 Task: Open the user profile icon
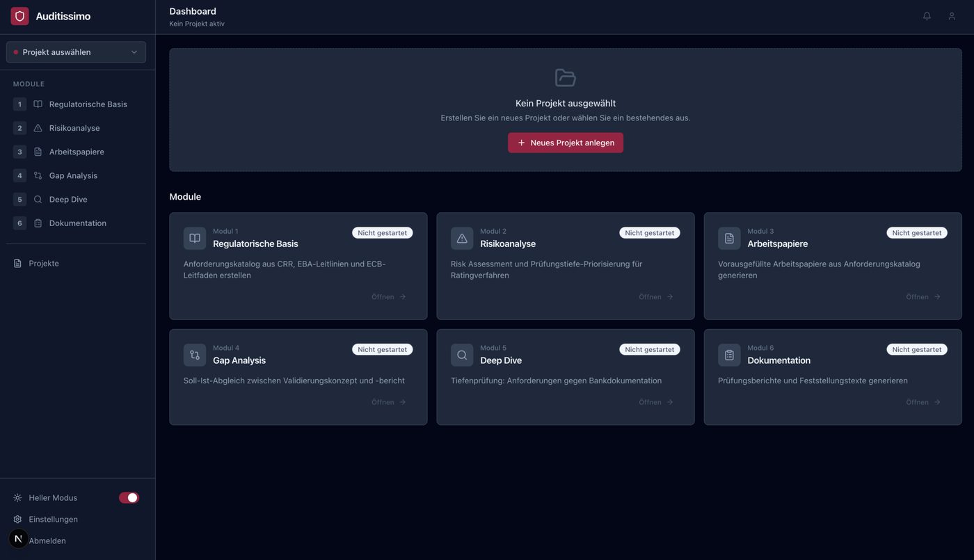952,16
